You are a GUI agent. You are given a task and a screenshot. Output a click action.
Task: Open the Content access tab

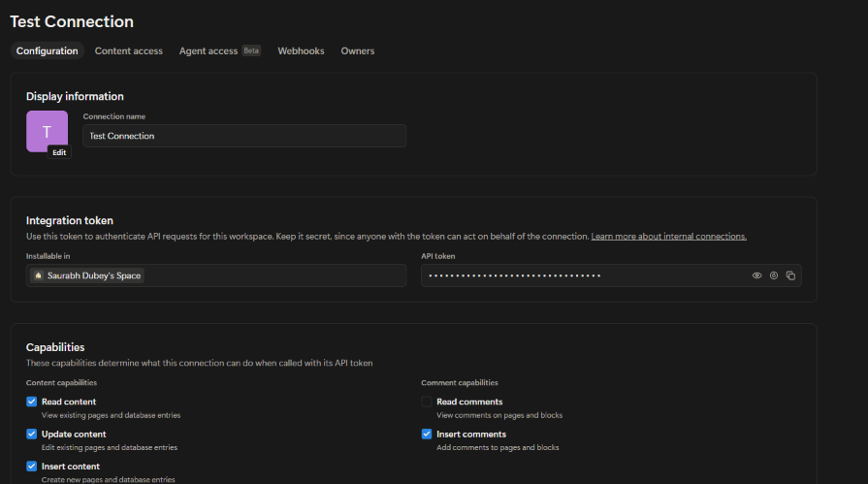tap(128, 51)
